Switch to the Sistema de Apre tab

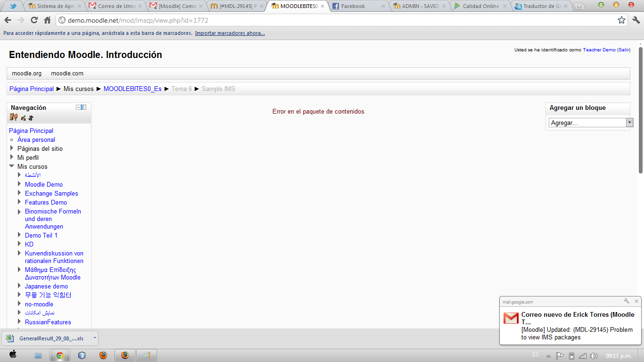pos(54,6)
